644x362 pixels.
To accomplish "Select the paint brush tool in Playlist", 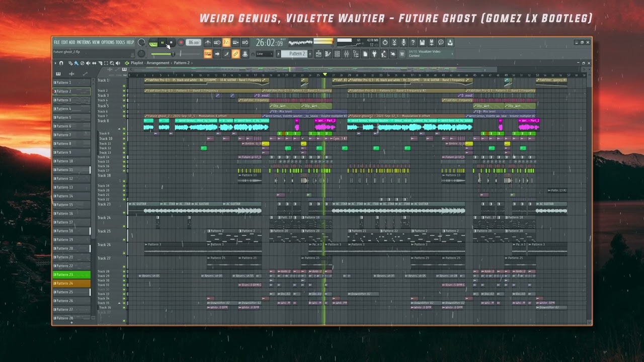I will click(76, 63).
